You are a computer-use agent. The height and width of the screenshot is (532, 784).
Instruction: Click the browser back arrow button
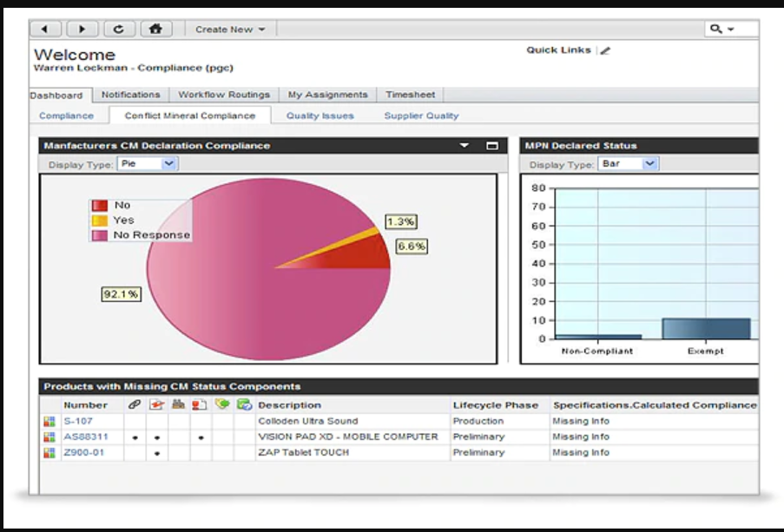(46, 29)
